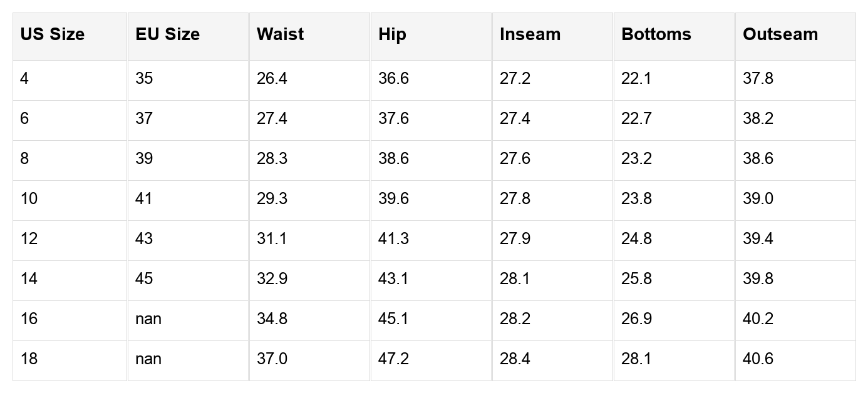Viewport: 868px width, 393px height.
Task: Click hip value 47.2
Action: tap(393, 359)
